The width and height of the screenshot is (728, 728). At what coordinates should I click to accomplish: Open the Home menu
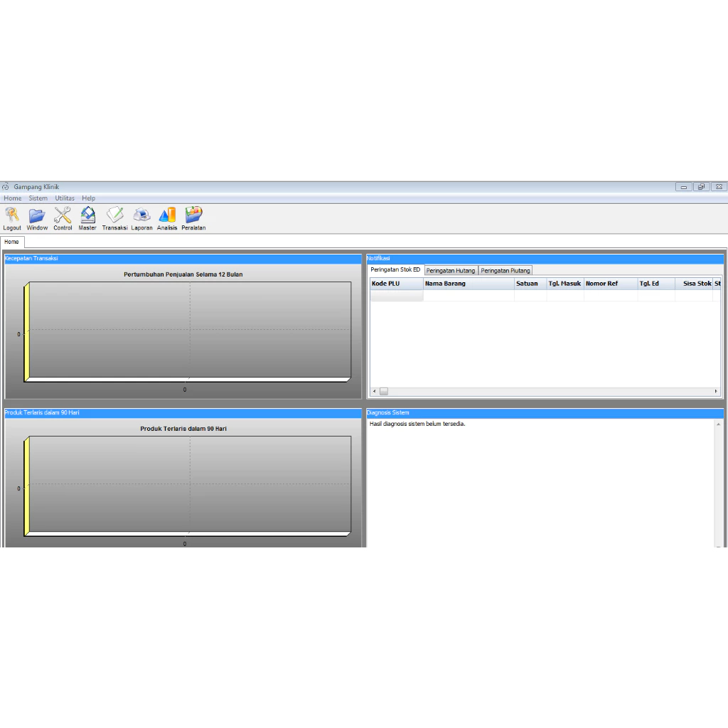[x=13, y=198]
